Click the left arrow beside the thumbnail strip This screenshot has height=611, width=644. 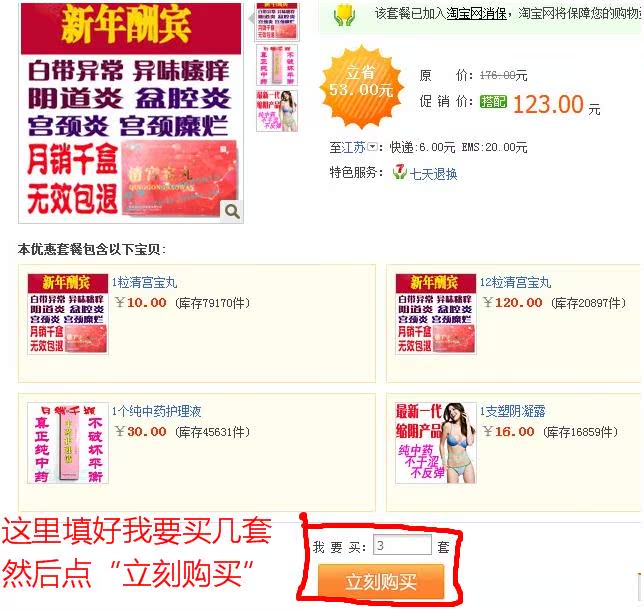(251, 18)
